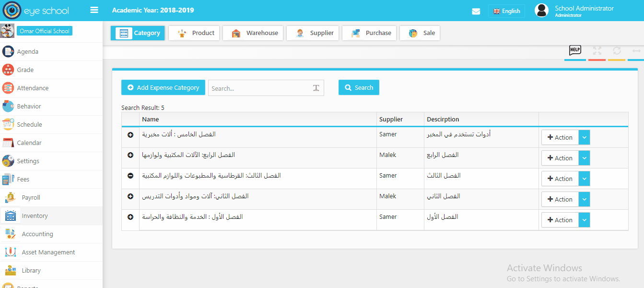Click Action button for الفصل الثالث row
Screen dimensions: 644x288
(x=560, y=179)
